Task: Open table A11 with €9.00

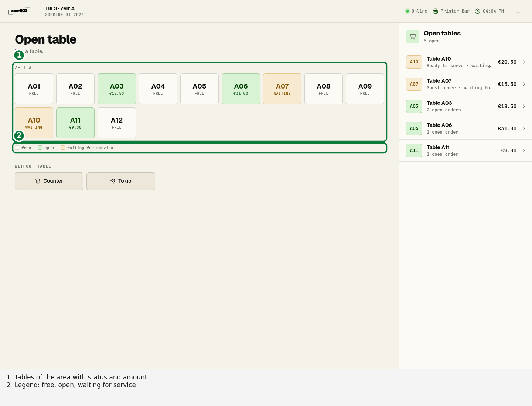Action: 75,123
